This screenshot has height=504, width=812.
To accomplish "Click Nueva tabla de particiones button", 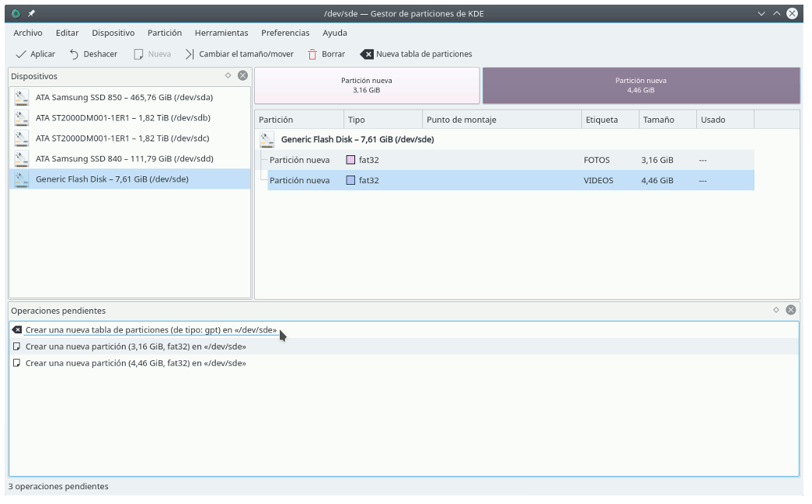I will click(x=416, y=54).
